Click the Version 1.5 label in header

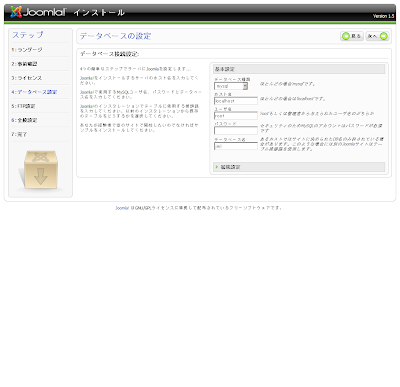tap(383, 16)
